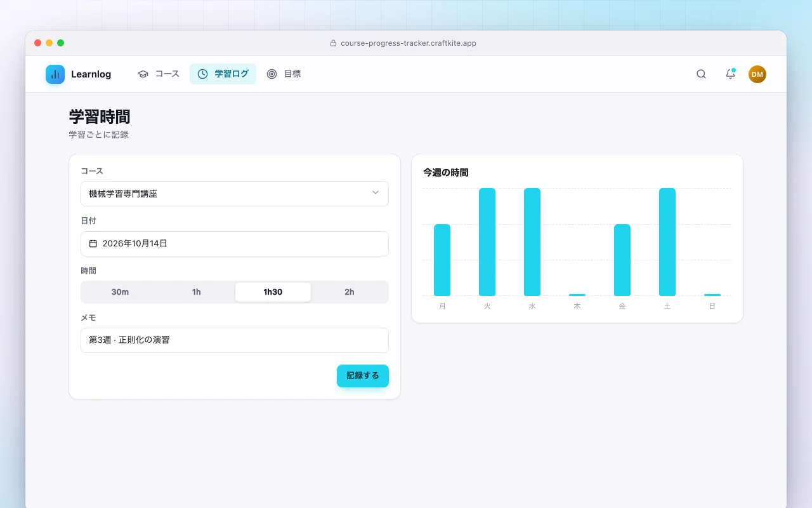This screenshot has width=812, height=508.
Task: Click the target icon for 目標
Action: pyautogui.click(x=272, y=74)
